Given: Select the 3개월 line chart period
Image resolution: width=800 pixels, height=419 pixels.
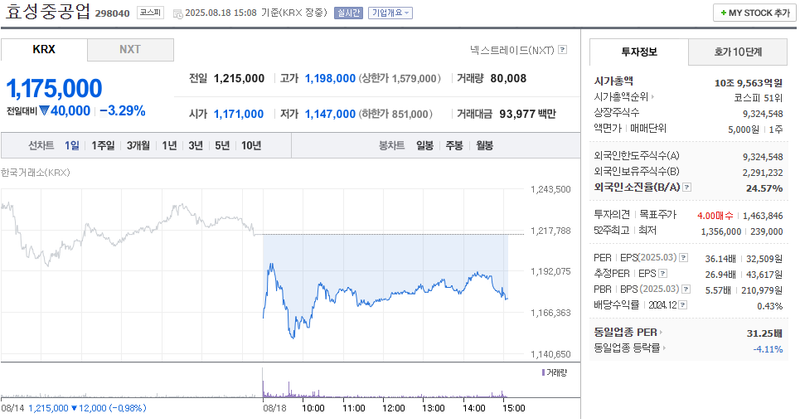Looking at the screenshot, I should (x=138, y=145).
